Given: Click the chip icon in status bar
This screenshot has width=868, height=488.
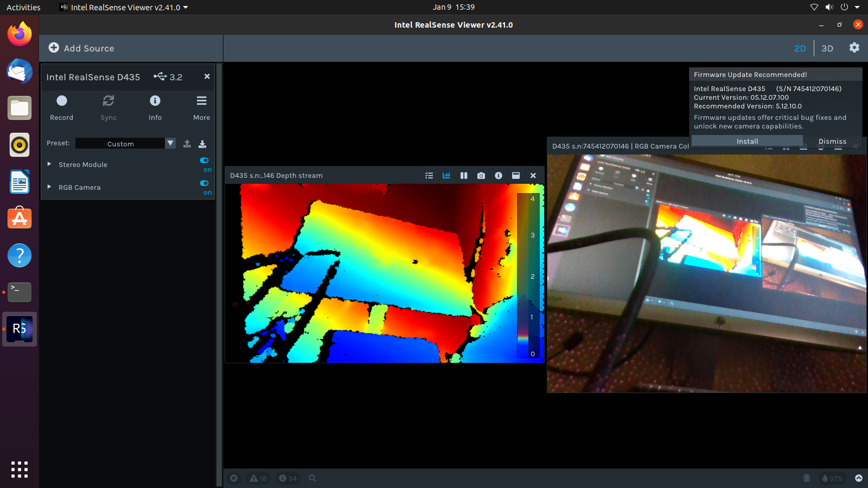Looking at the screenshot, I should coord(807,478).
